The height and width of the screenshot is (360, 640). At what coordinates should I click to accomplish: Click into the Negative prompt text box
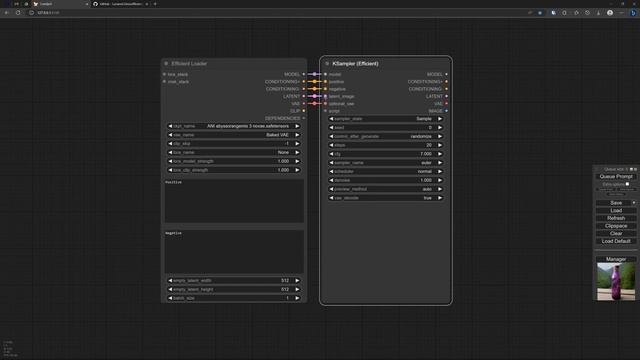(234, 252)
